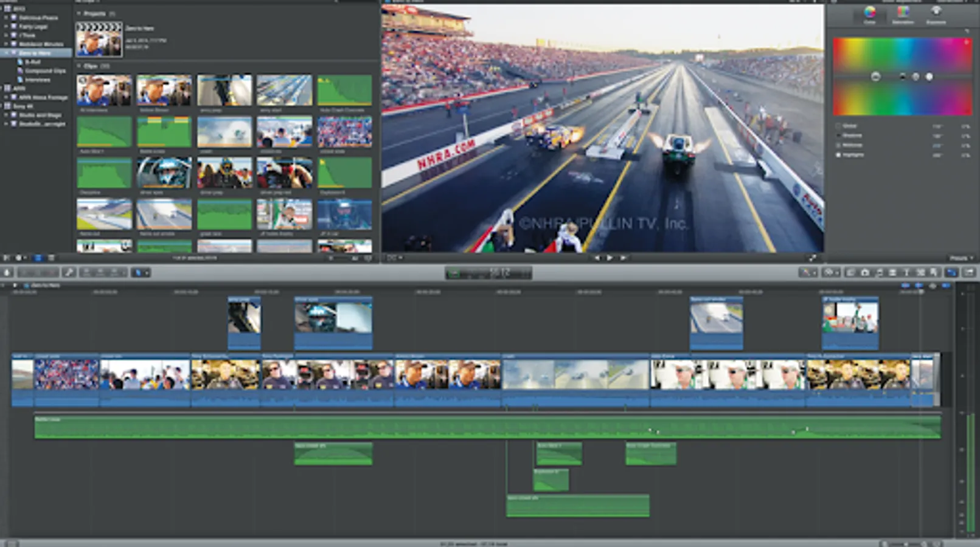This screenshot has height=547, width=980.
Task: Click the white Highlights color puck
Action: point(929,77)
